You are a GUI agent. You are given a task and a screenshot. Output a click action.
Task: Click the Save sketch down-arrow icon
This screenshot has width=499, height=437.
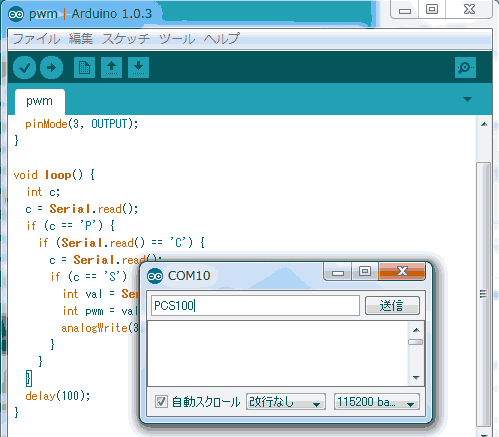pyautogui.click(x=138, y=68)
